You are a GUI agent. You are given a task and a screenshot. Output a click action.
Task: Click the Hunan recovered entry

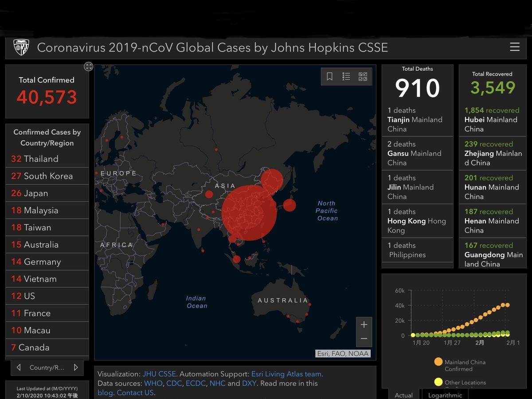(x=493, y=187)
